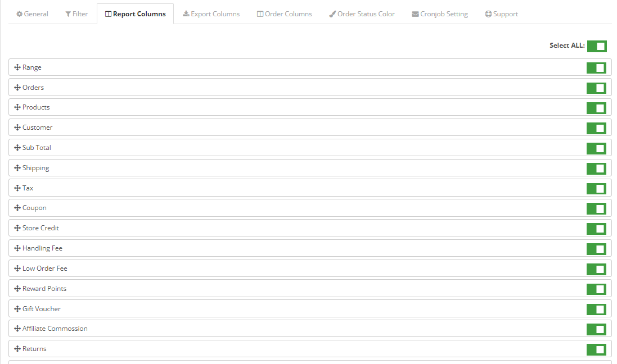Click the move handle icon for Orders

(x=17, y=87)
